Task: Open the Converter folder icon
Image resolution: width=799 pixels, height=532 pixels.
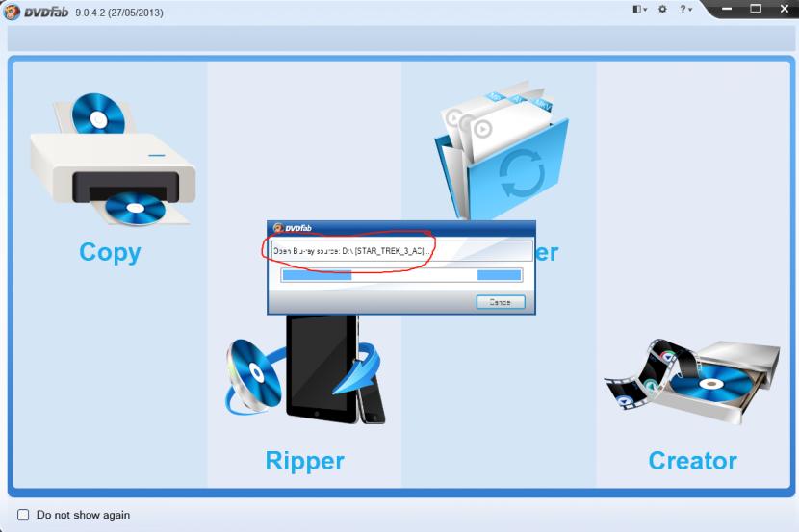Action: coord(502,150)
